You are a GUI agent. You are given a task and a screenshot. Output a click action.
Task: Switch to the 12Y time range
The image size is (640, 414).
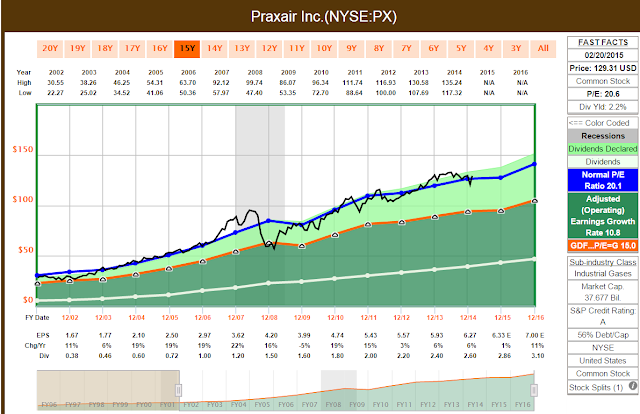[x=269, y=49]
